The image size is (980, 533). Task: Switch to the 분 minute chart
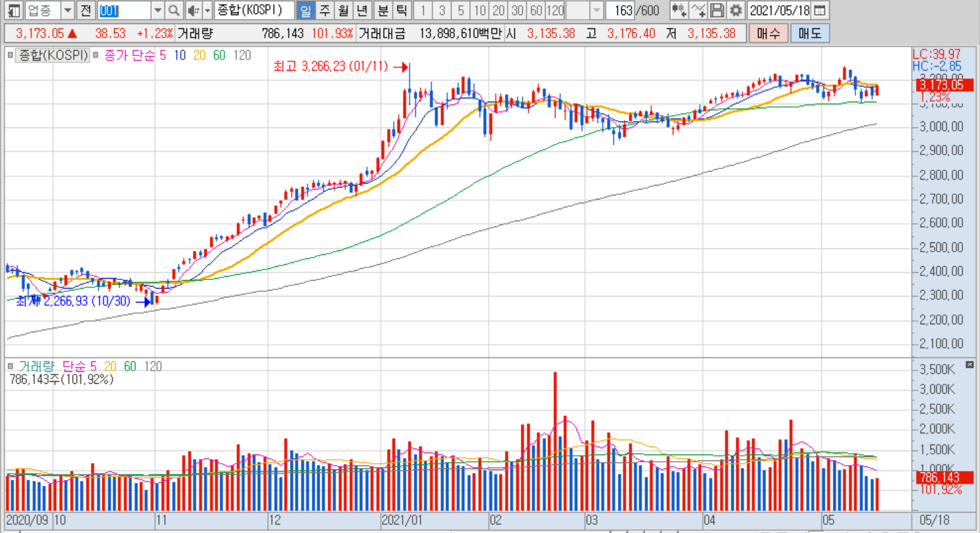(x=383, y=10)
